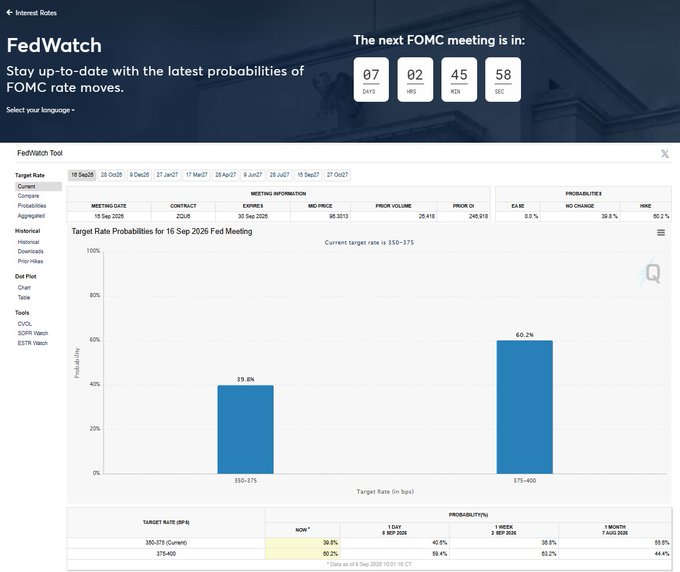Open the Prior Hikes page
680x572 pixels.
tap(30, 261)
